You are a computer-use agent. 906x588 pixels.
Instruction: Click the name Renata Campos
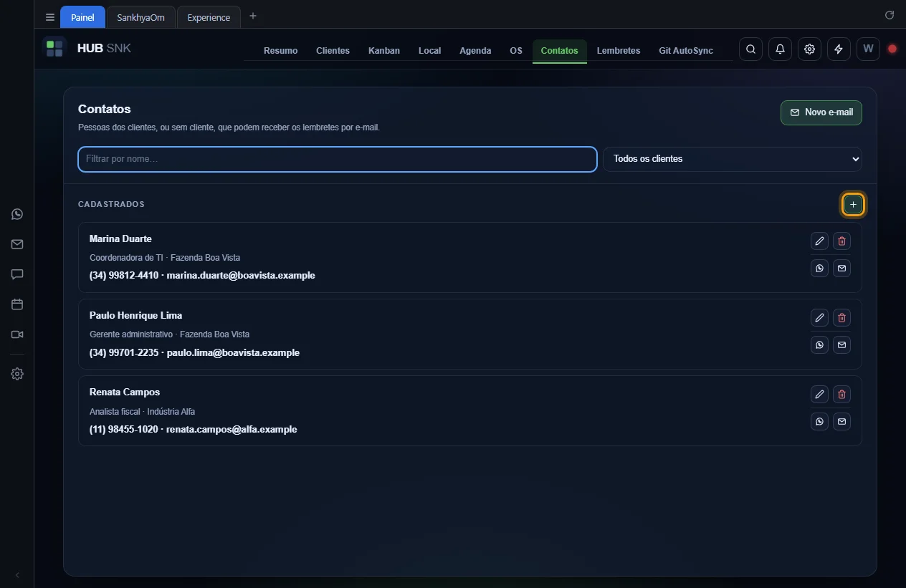[125, 392]
